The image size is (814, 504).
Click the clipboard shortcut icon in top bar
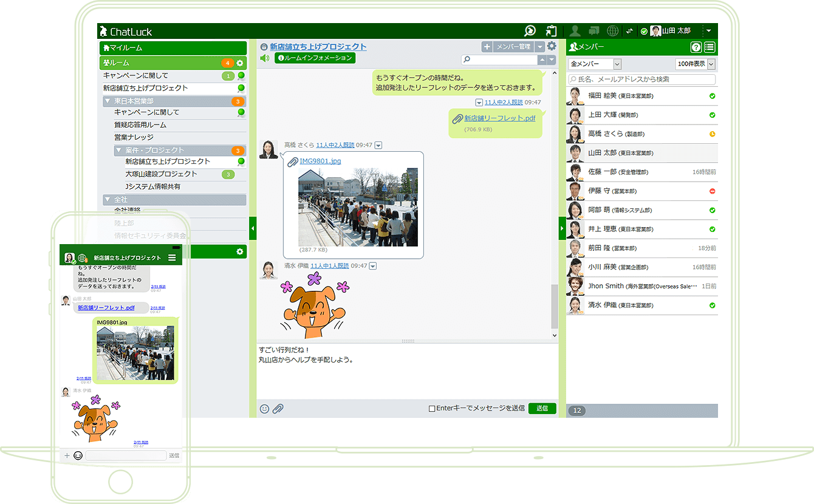551,31
